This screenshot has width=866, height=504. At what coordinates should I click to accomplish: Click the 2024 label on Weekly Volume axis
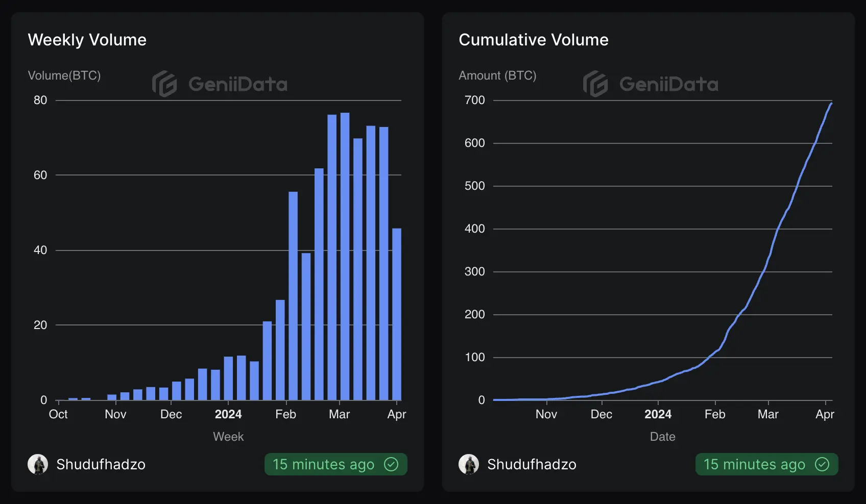tap(228, 414)
